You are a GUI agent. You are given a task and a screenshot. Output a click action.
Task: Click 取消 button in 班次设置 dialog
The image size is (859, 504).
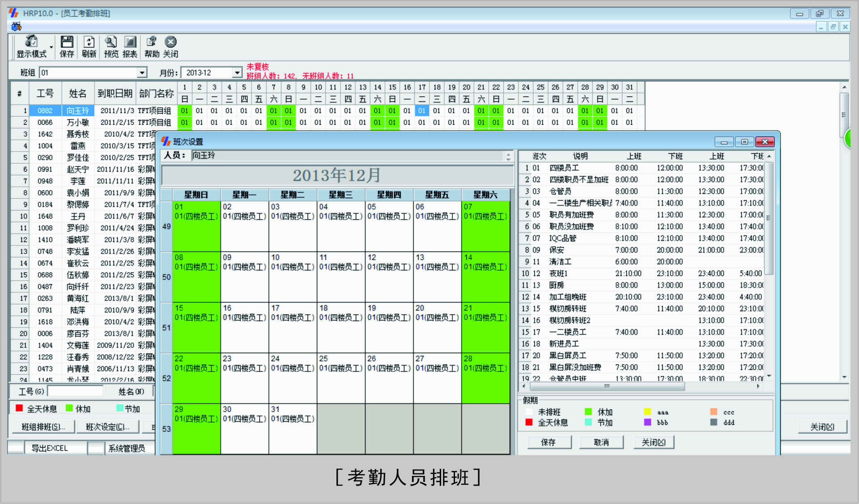pos(601,442)
